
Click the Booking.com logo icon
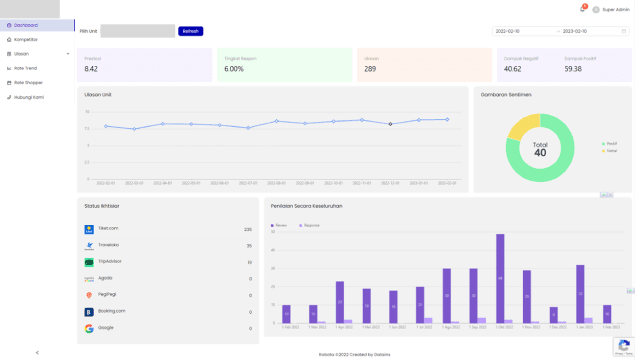point(89,312)
